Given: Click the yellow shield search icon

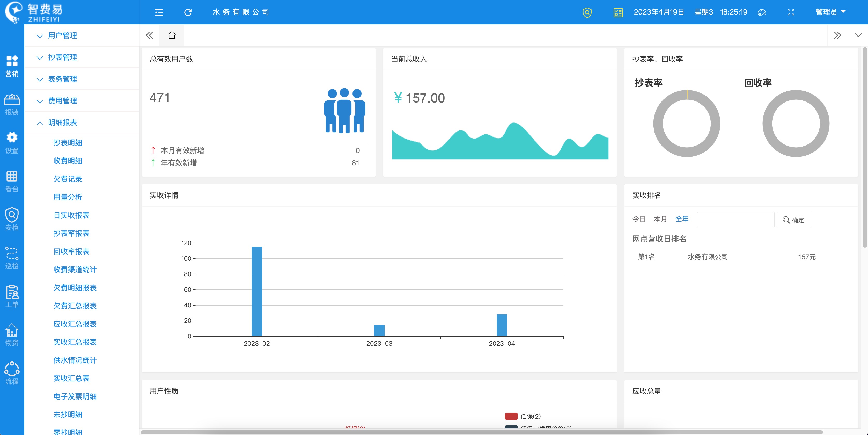Looking at the screenshot, I should (587, 12).
